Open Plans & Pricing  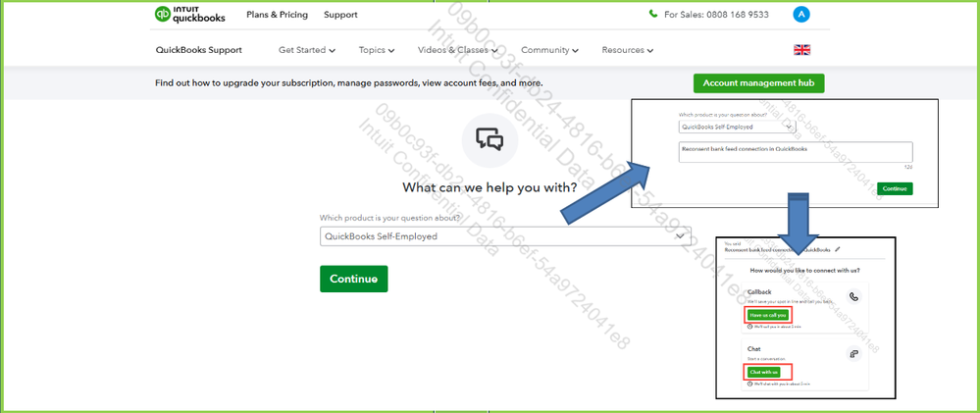point(277,15)
